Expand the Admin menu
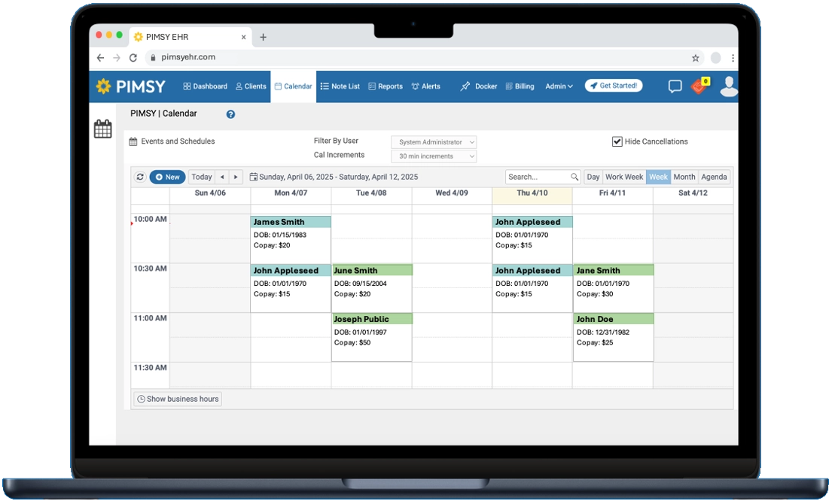Screen dimensions: 832x504 click(x=557, y=86)
